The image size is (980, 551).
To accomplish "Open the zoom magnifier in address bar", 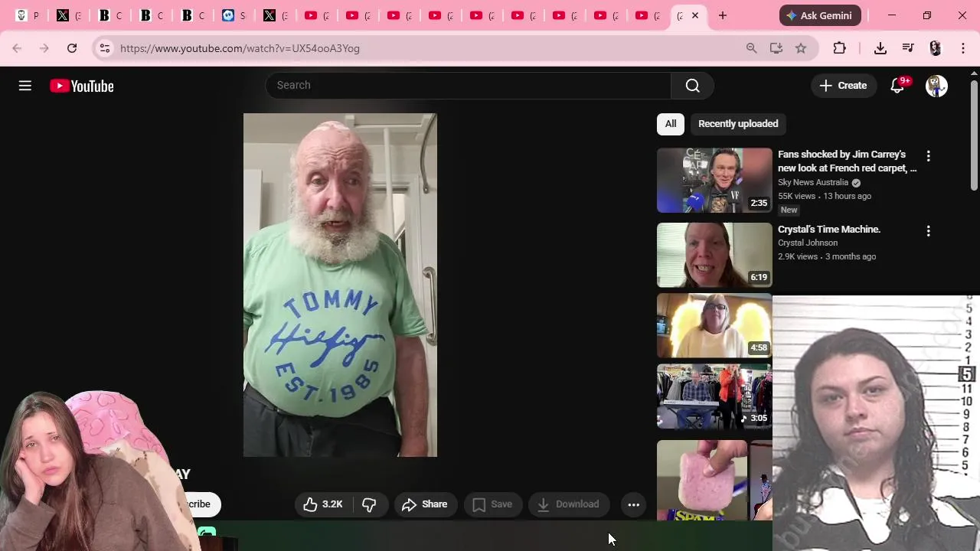I will (752, 48).
